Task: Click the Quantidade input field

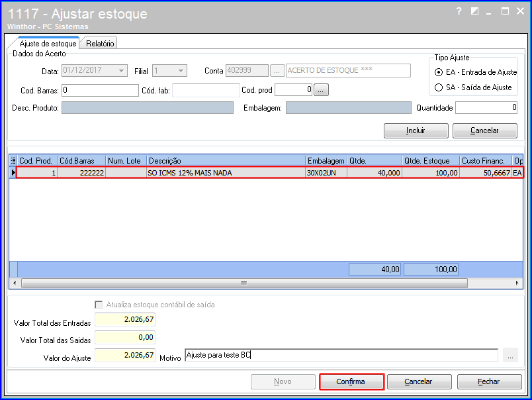Action: 486,108
